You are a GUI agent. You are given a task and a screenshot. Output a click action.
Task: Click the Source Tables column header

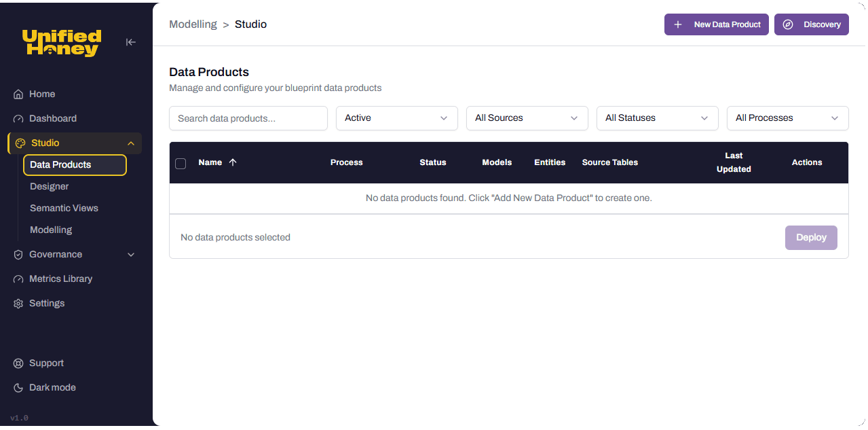pyautogui.click(x=610, y=163)
